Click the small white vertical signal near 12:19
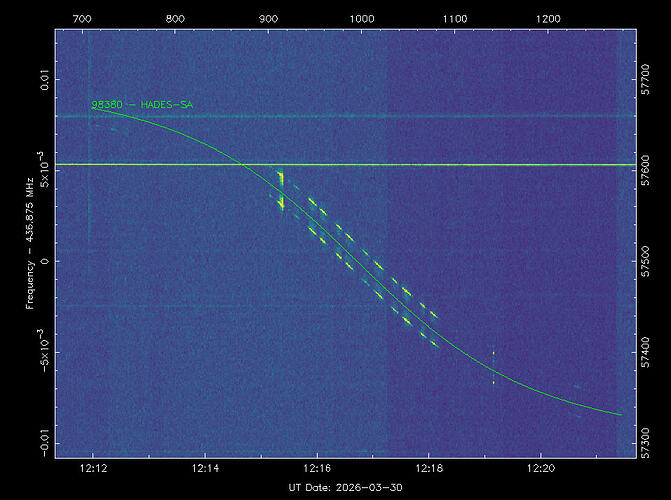 (x=493, y=366)
